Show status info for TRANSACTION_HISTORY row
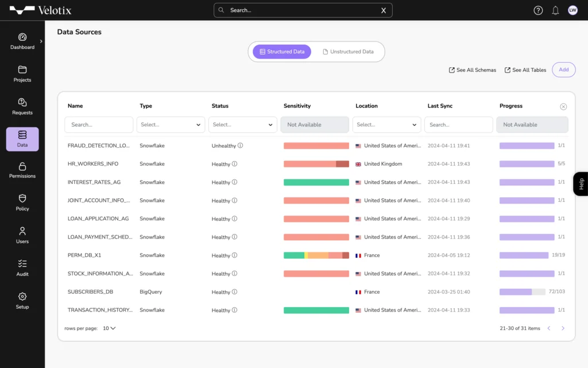The image size is (588, 368). pos(234,310)
